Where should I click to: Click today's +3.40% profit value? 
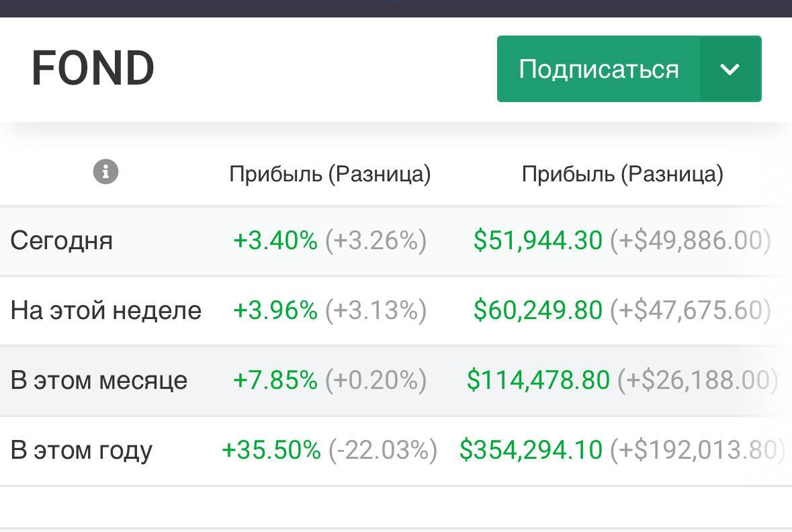(x=275, y=240)
